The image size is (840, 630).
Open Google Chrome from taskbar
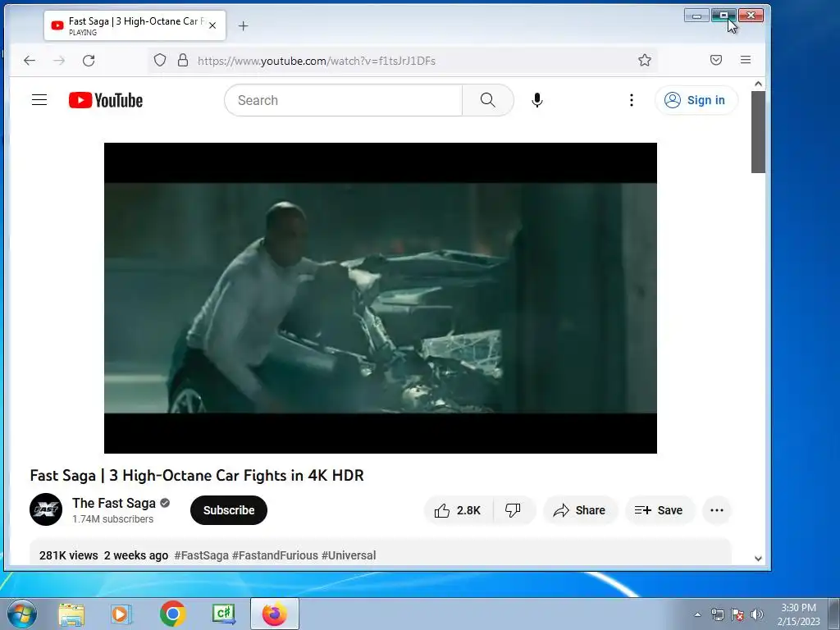172,614
